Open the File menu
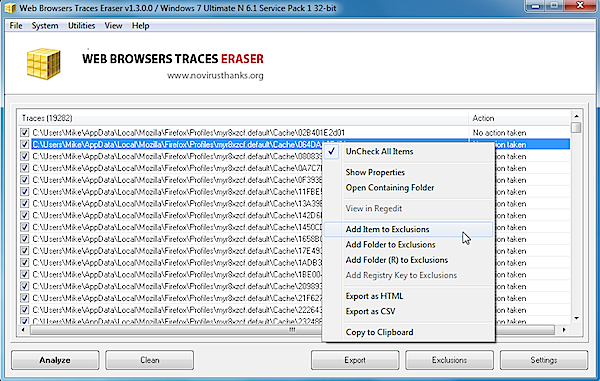Screen dimensions: 600x381 point(16,26)
